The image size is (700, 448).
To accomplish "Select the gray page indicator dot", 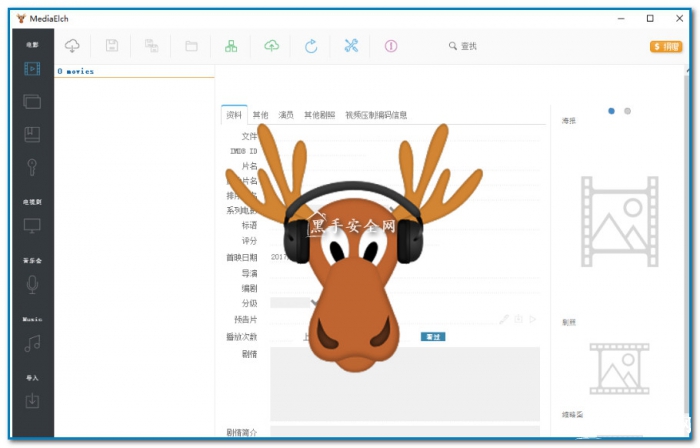I will pyautogui.click(x=628, y=111).
